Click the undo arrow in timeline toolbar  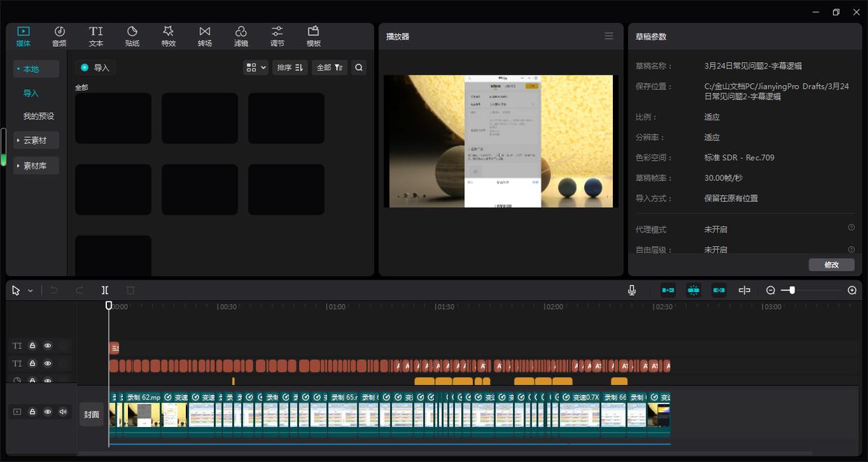tap(55, 290)
